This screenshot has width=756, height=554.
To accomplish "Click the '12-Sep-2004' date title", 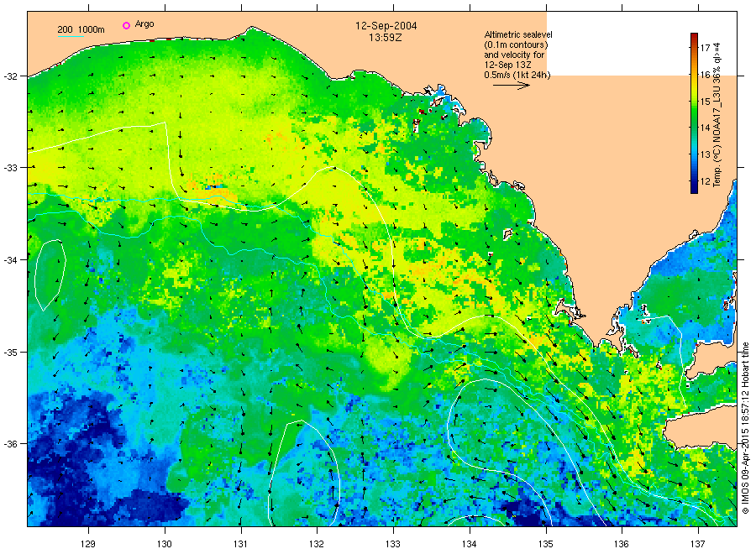I will pos(386,26).
